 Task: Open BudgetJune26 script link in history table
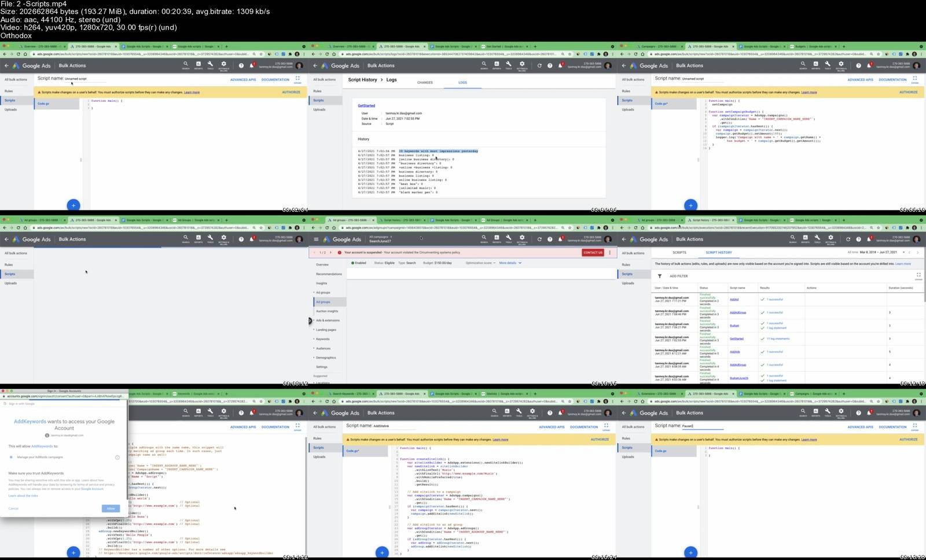pyautogui.click(x=739, y=378)
